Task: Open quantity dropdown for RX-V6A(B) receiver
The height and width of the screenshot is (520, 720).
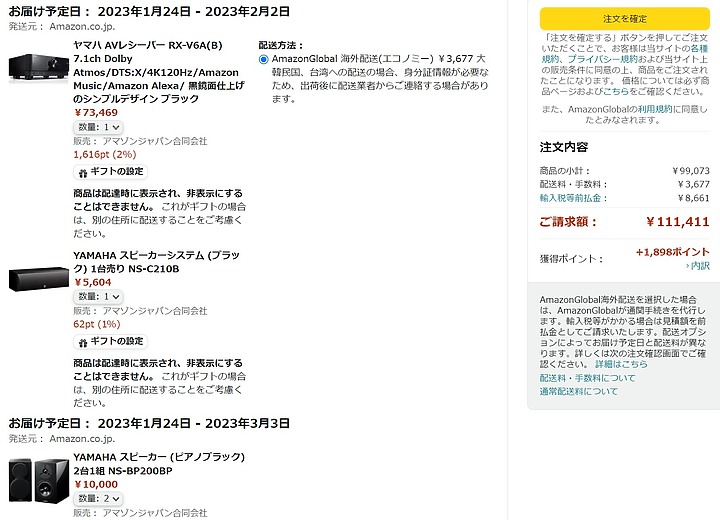Action: coord(98,127)
